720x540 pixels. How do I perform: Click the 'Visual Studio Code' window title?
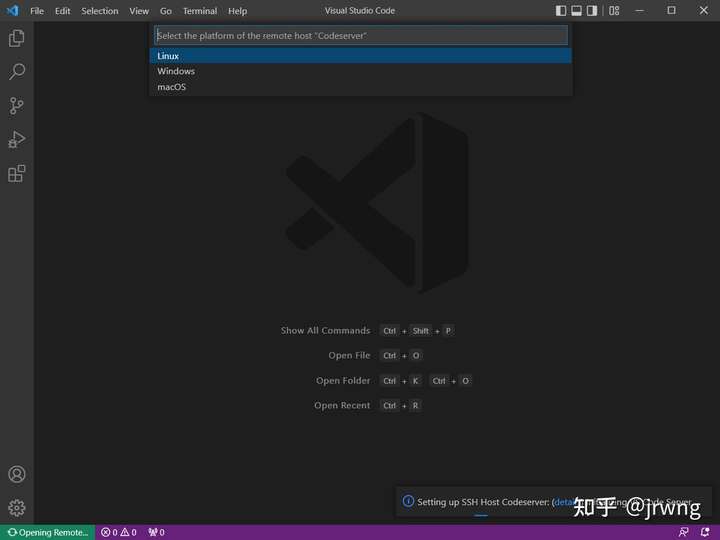pyautogui.click(x=360, y=11)
